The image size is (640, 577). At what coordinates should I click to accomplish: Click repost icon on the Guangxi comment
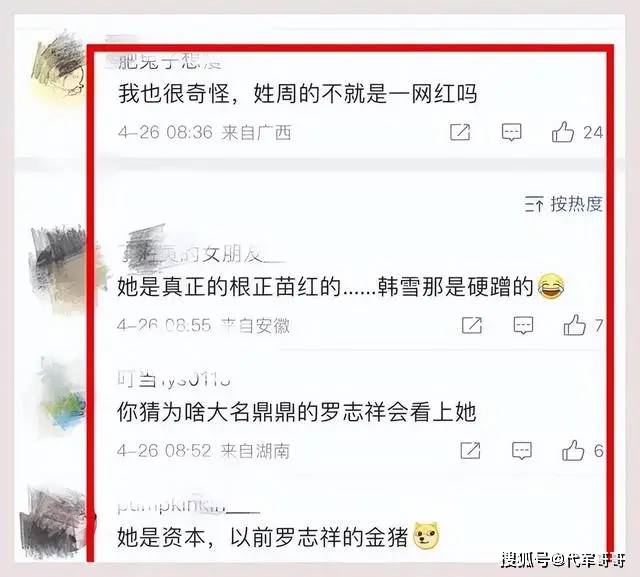click(x=460, y=132)
